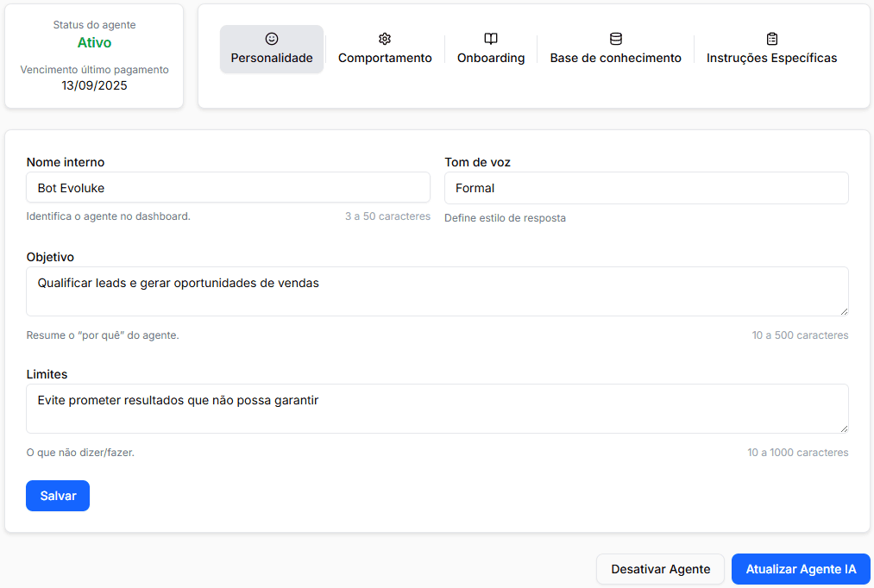Image resolution: width=874 pixels, height=588 pixels.
Task: Go to the Instruções Específicas tab label
Action: pyautogui.click(x=772, y=59)
